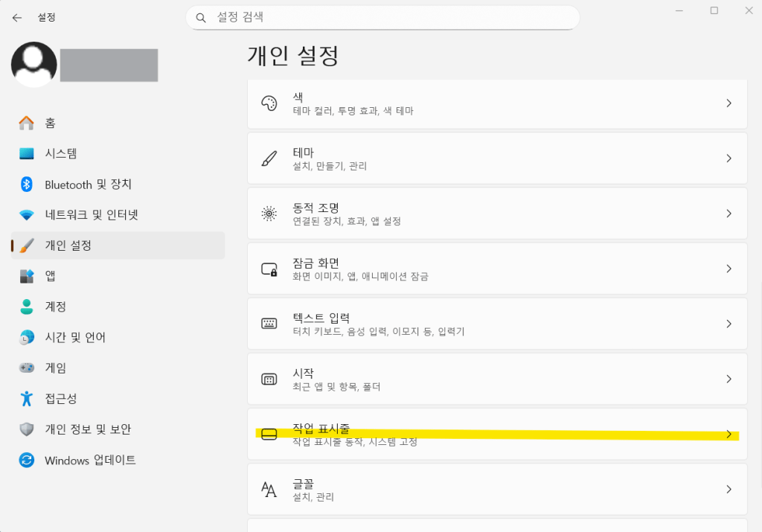Click the 접근성 accessibility figure icon

tap(27, 399)
